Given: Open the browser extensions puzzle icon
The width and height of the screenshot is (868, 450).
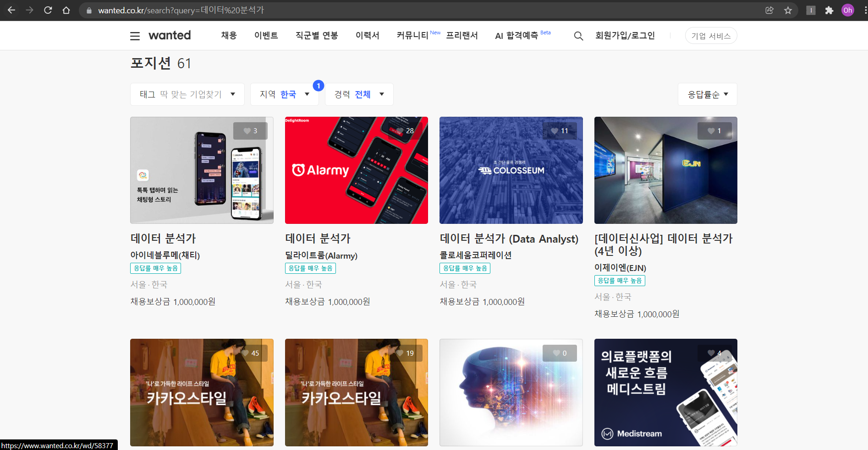Looking at the screenshot, I should [829, 10].
